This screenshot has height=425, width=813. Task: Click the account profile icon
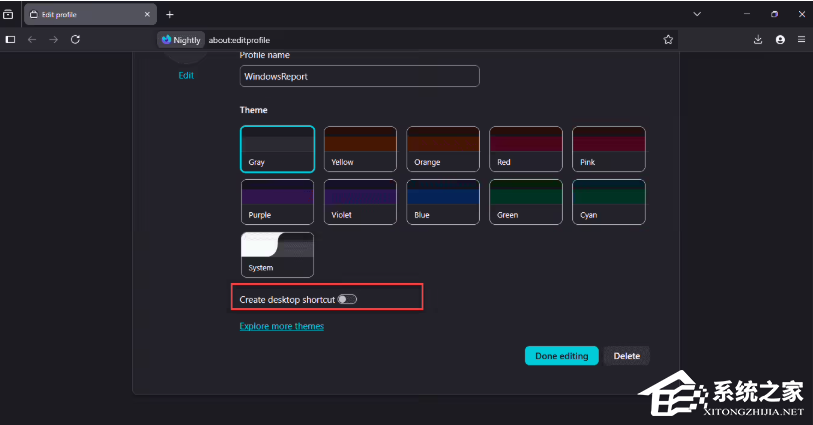[x=780, y=40]
